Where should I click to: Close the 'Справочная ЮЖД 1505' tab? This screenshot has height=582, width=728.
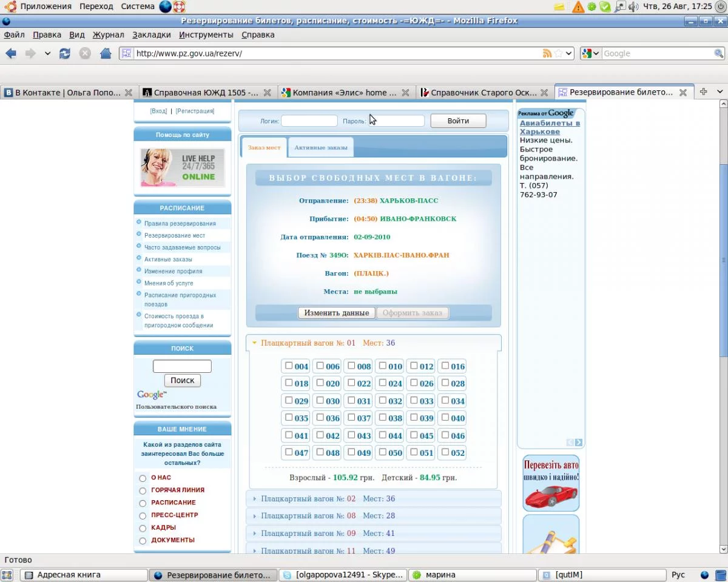268,93
